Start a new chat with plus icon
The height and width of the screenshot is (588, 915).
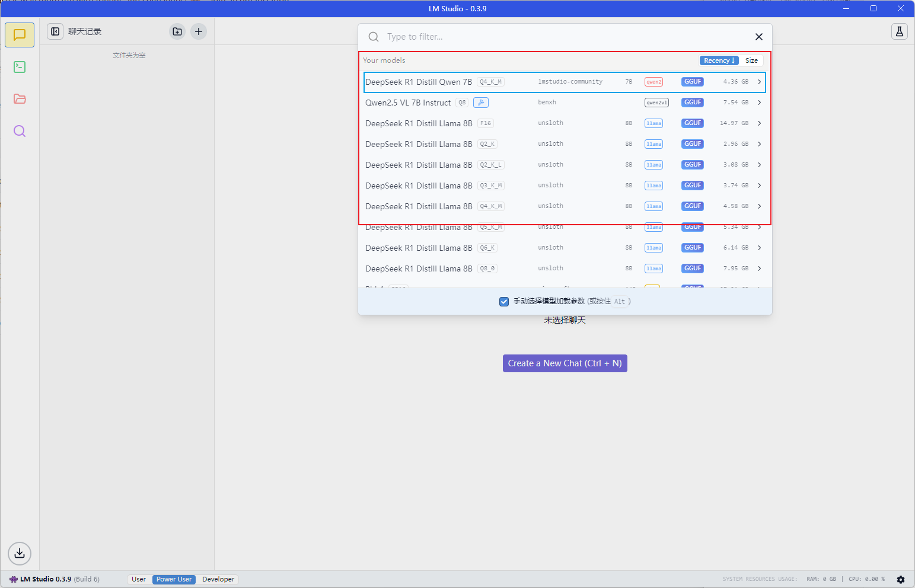pos(199,31)
